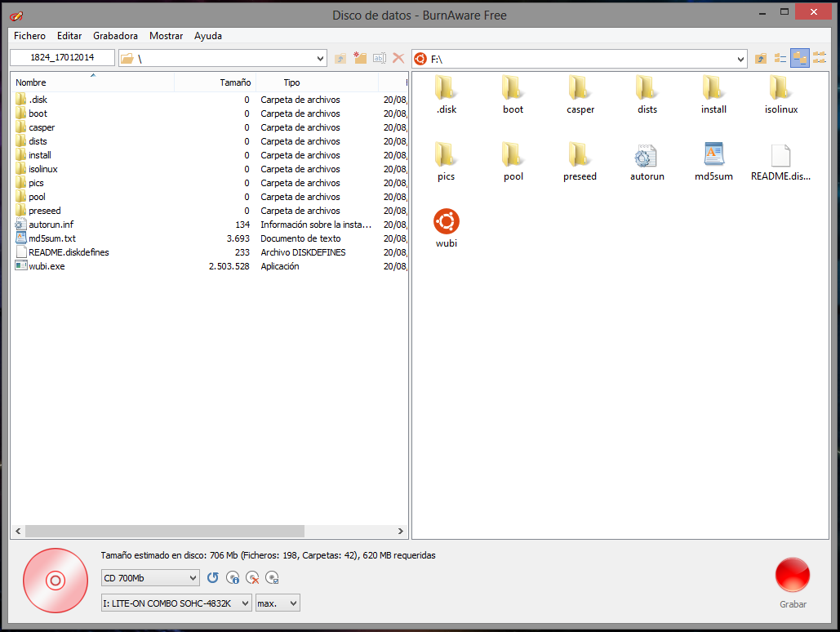Viewport: 840px width, 632px height.
Task: Open the LITE-ON COMBO recorder dropdown
Action: pos(244,603)
